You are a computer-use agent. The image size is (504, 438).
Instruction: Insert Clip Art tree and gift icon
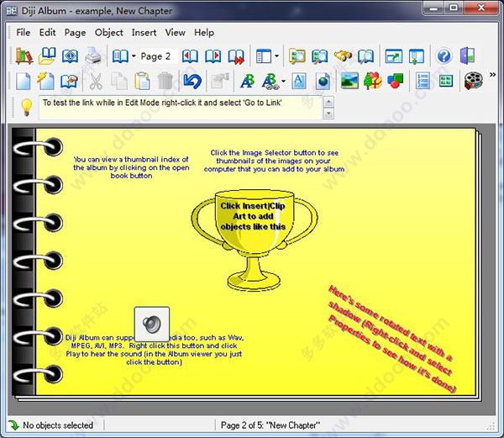pyautogui.click(x=372, y=81)
